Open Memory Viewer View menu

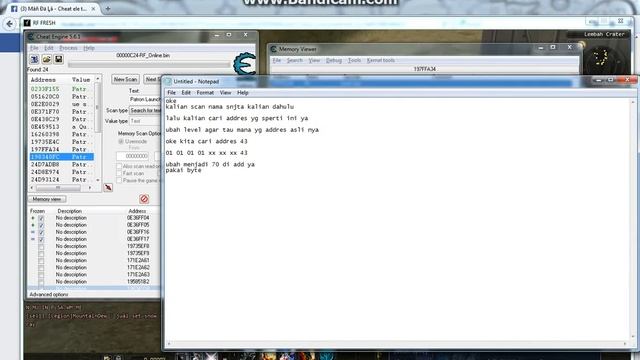314,60
